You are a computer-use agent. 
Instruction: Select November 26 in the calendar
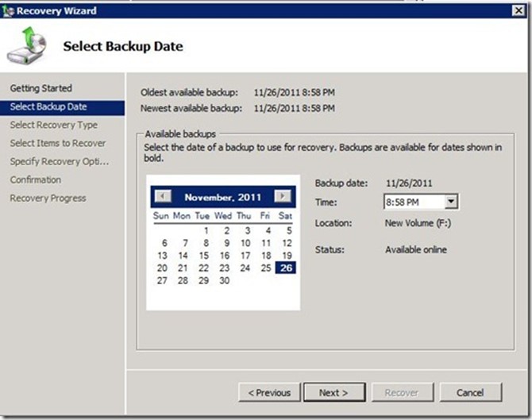pos(286,268)
